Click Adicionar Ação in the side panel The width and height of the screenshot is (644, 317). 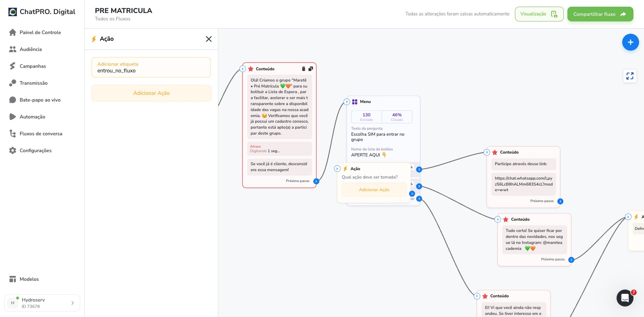pyautogui.click(x=152, y=93)
